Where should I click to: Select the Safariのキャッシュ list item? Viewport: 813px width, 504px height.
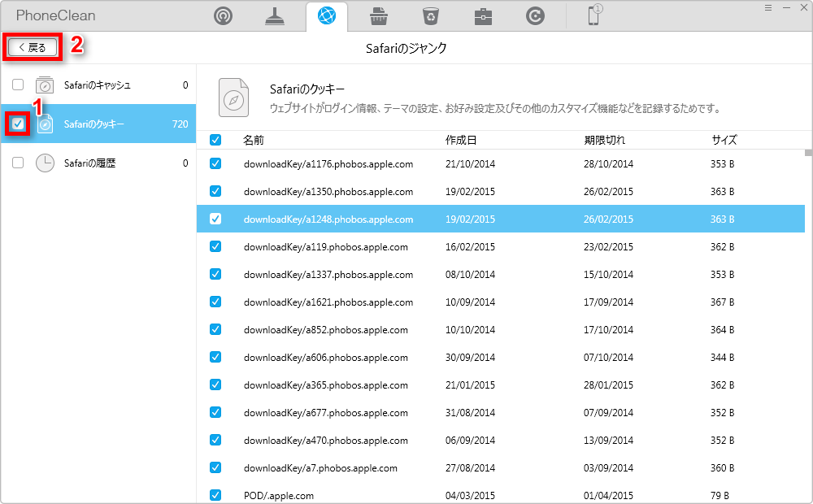point(98,85)
